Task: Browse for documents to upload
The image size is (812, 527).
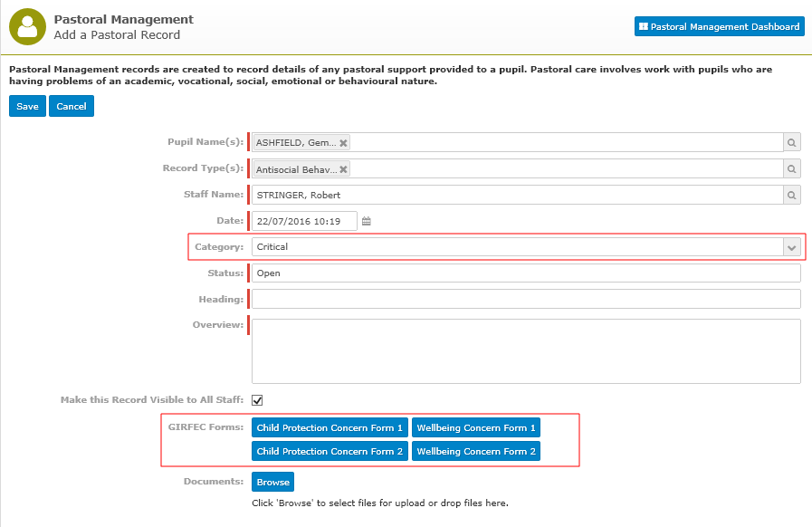Action: point(272,482)
